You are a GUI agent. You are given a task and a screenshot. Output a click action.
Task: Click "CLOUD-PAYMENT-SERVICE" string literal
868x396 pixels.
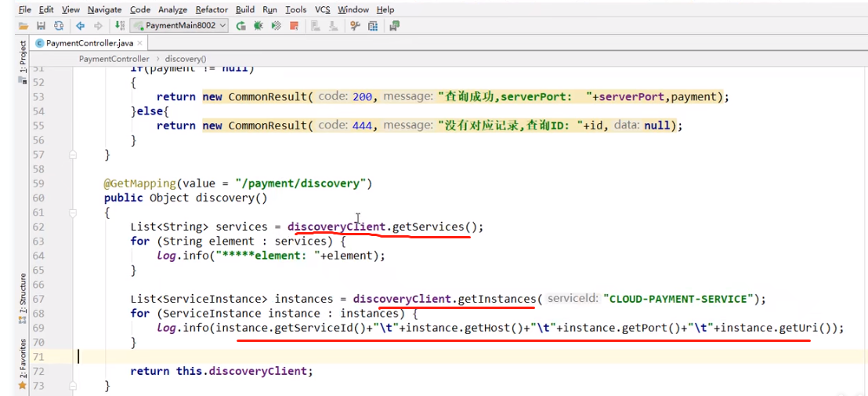[679, 299]
